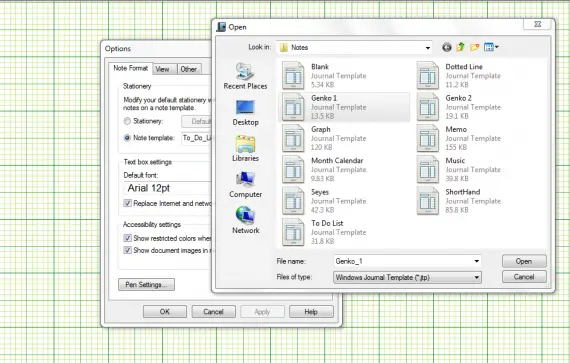
Task: Click the Stationery Default button
Action: point(197,121)
